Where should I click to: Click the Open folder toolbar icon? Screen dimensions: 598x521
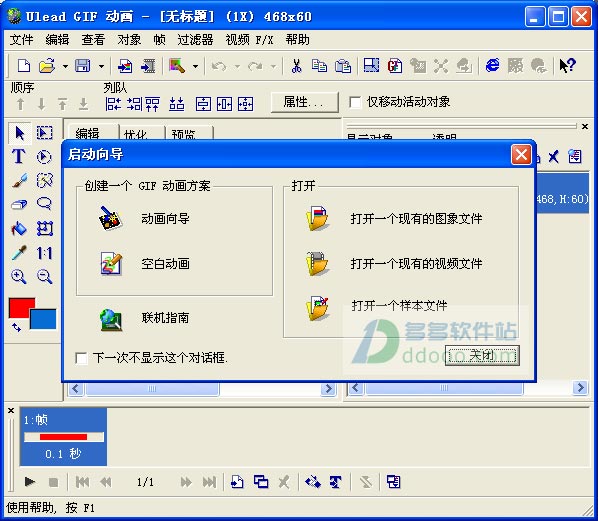(x=47, y=66)
